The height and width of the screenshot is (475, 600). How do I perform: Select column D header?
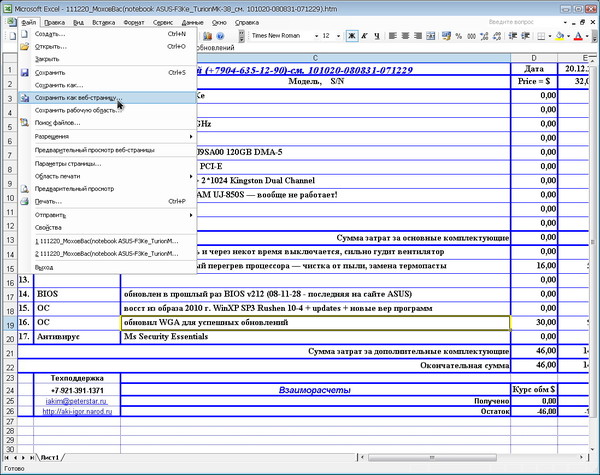(x=534, y=58)
